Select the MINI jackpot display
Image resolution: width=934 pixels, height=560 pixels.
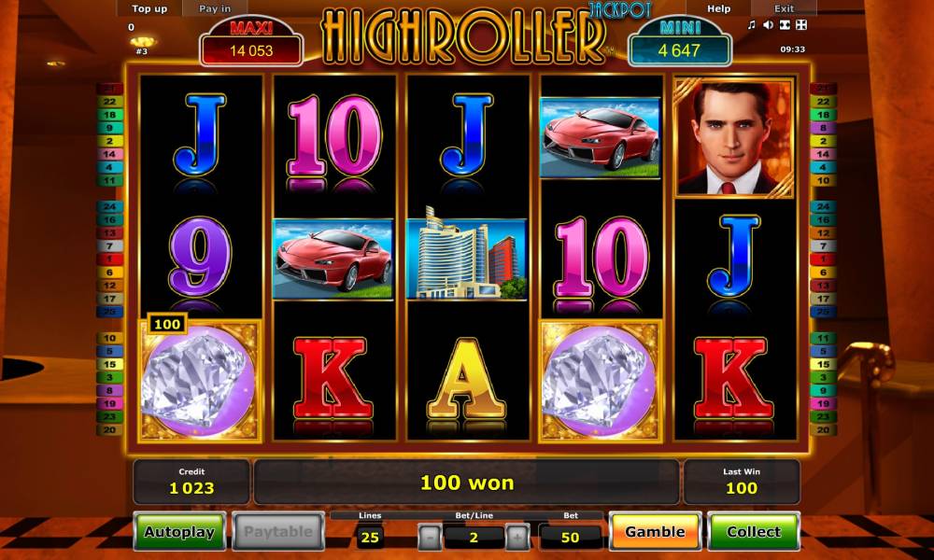point(679,43)
